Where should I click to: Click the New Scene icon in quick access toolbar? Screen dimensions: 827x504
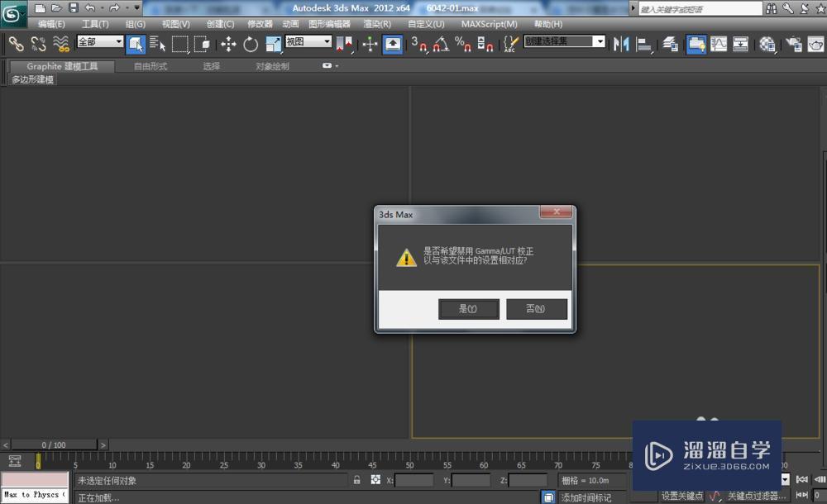tap(40, 8)
